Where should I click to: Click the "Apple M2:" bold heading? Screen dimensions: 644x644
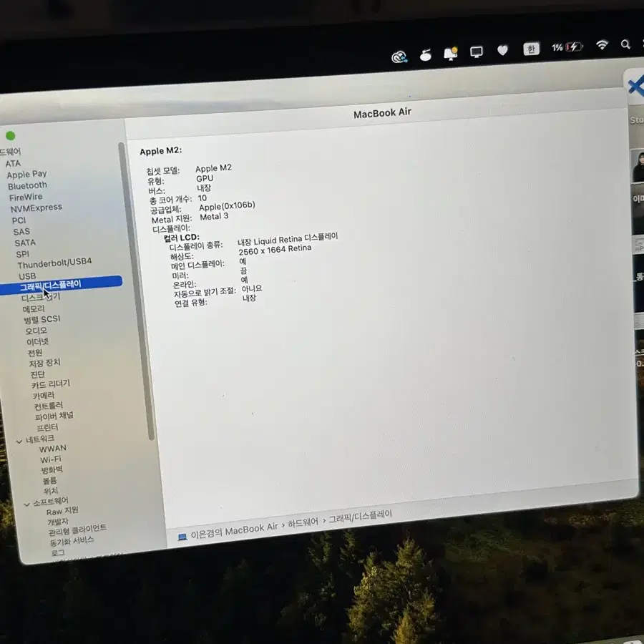pyautogui.click(x=160, y=151)
